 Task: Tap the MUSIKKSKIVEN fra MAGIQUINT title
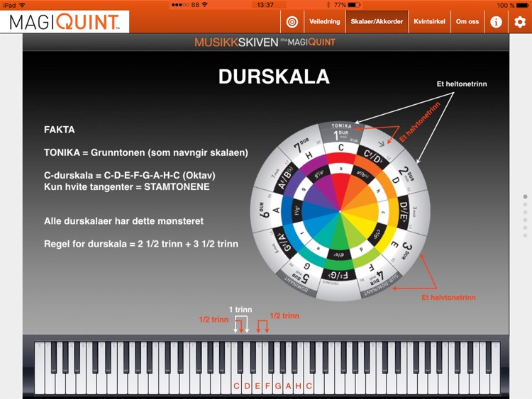pos(265,43)
